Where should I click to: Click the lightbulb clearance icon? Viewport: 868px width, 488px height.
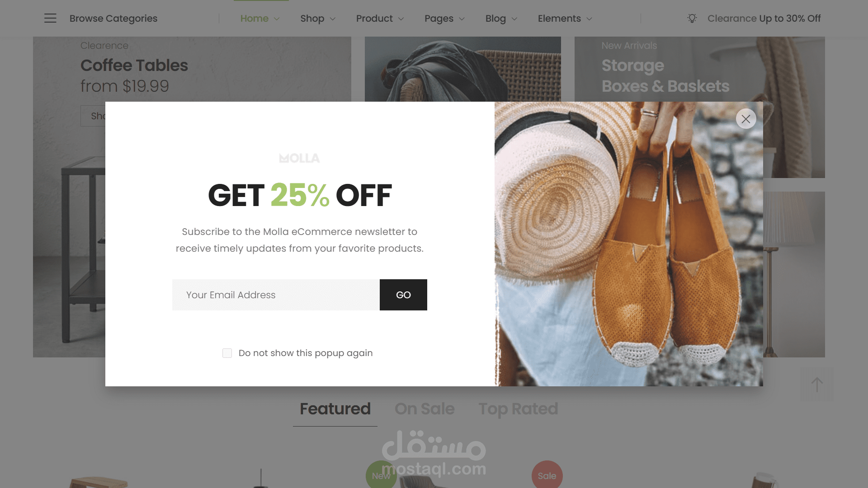(x=692, y=18)
